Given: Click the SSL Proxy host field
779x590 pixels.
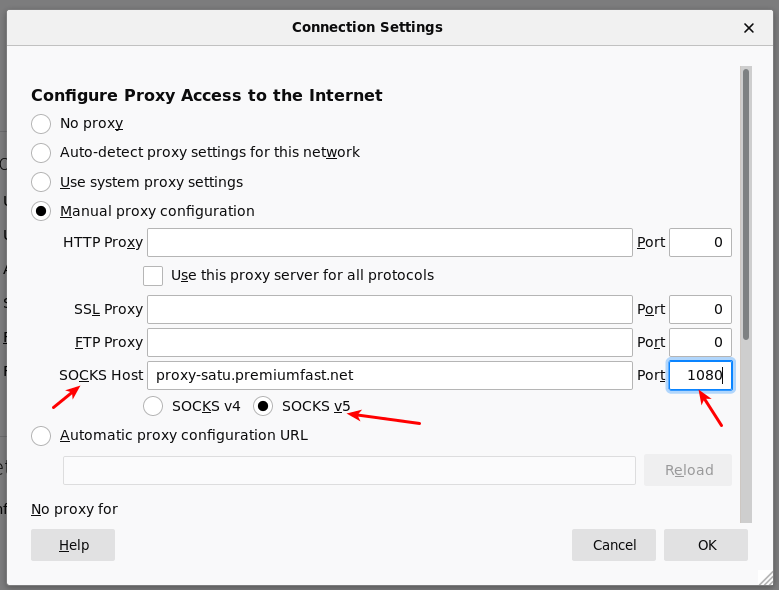Looking at the screenshot, I should coord(390,309).
